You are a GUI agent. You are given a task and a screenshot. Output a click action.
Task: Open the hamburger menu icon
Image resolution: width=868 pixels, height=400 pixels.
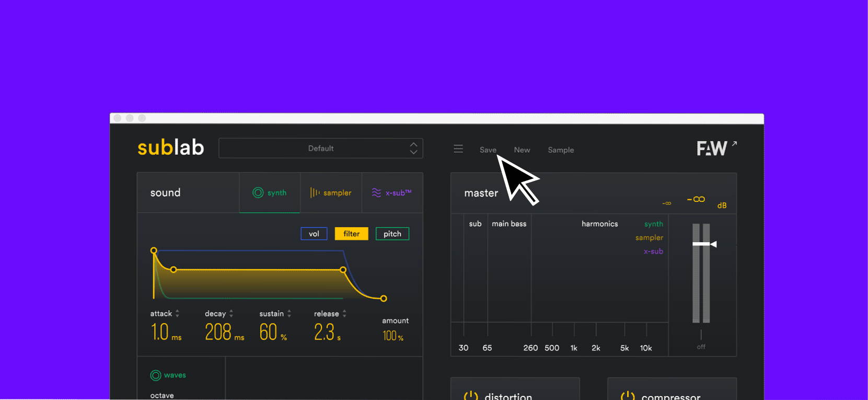point(458,149)
